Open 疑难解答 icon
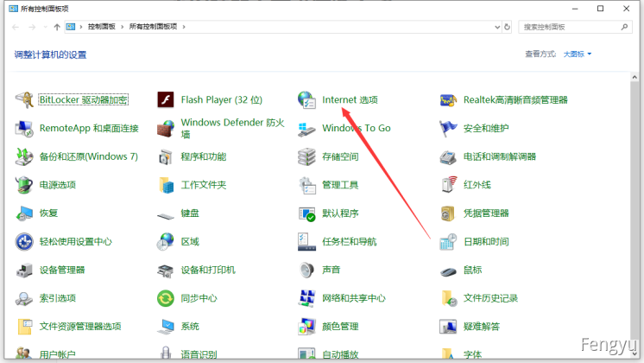This screenshot has height=363, width=644. pyautogui.click(x=448, y=327)
